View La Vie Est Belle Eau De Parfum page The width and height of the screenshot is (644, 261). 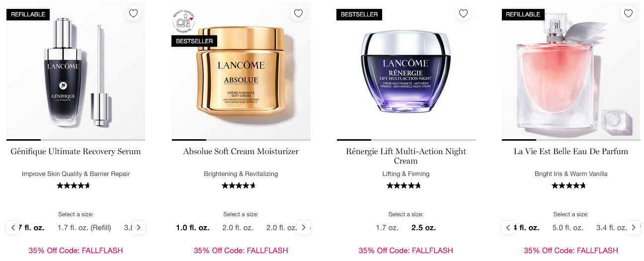point(571,152)
